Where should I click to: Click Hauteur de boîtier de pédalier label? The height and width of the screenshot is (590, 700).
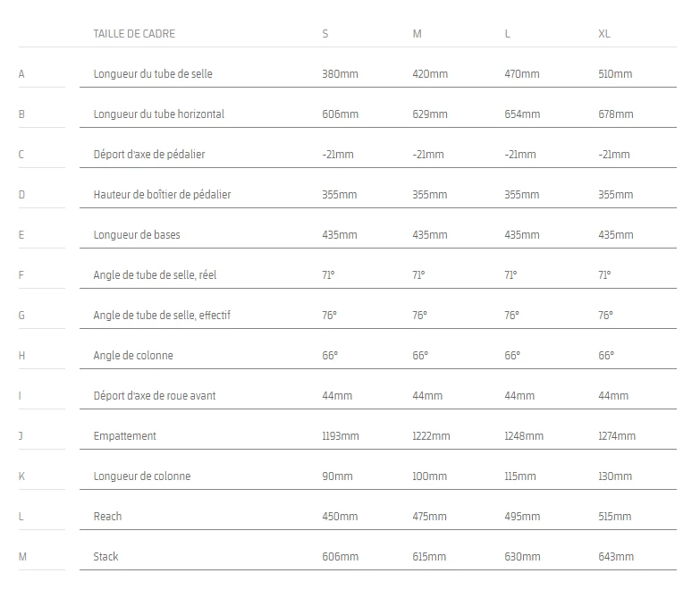pyautogui.click(x=163, y=195)
